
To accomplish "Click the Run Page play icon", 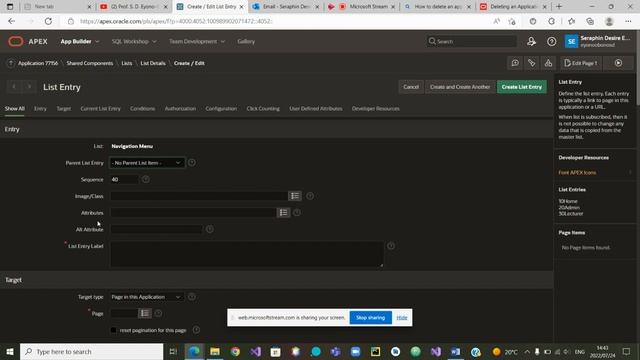I will pyautogui.click(x=618, y=63).
